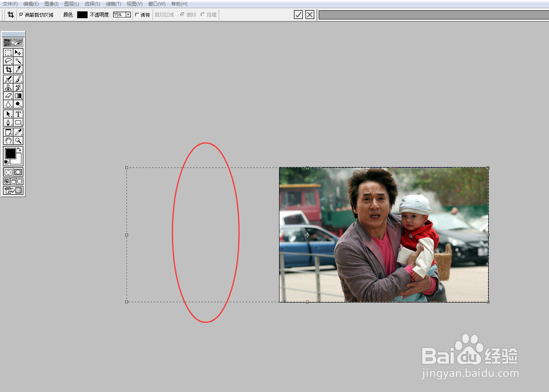Click the left-middle crop handle
Screen dimensions: 549x392
click(x=126, y=235)
